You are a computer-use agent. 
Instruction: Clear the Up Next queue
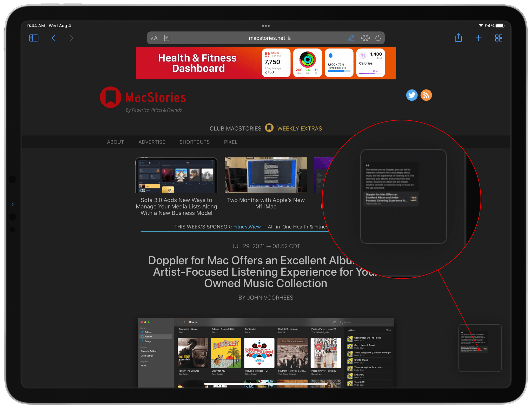pos(388,330)
